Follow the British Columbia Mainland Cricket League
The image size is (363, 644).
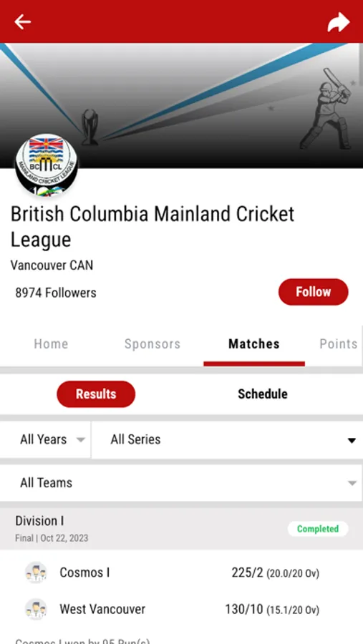(x=314, y=292)
